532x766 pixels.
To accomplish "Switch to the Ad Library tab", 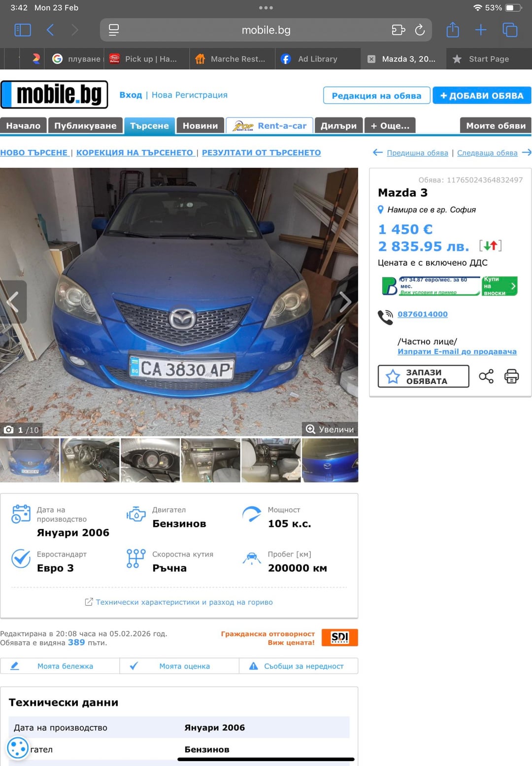I will coord(317,59).
